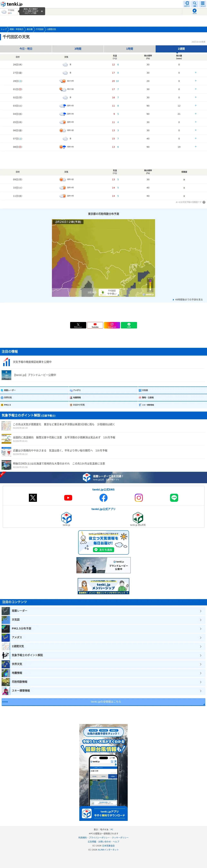Open the typhoon info app download banner
Viewport: 207px width, 868px height.
[103, 772]
